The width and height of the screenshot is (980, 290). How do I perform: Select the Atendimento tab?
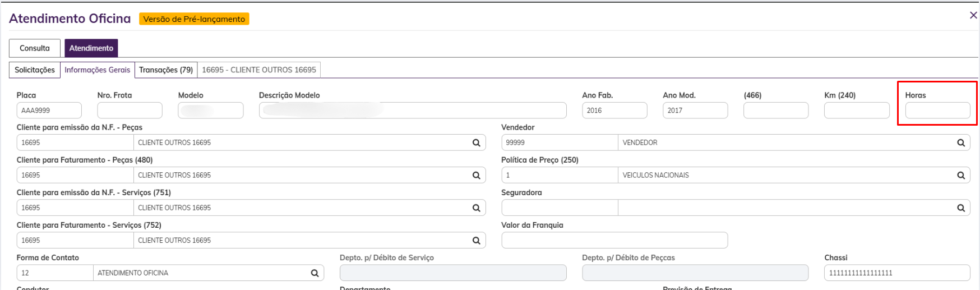[91, 48]
